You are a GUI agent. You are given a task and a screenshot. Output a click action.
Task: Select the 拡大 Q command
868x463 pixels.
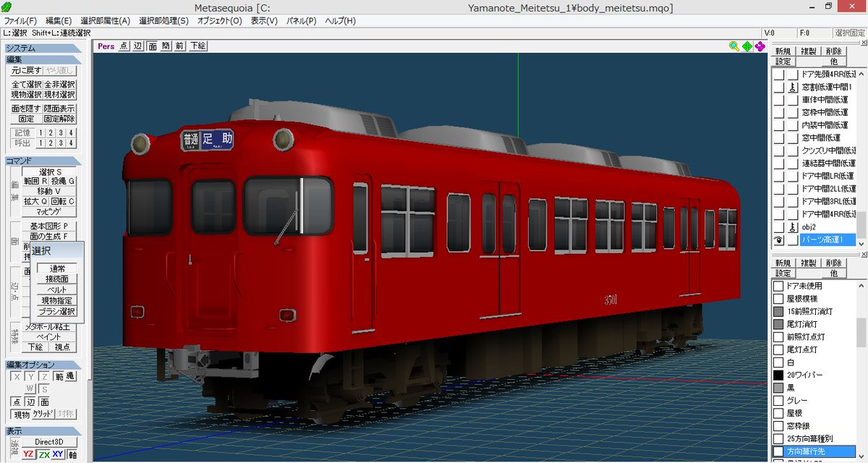pos(35,201)
